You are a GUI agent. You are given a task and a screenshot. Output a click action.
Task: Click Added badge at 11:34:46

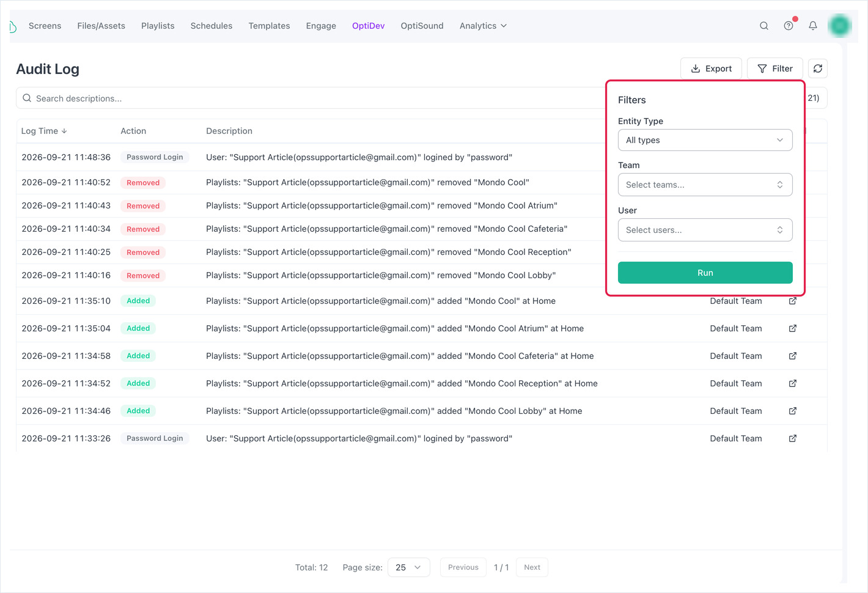click(x=138, y=411)
